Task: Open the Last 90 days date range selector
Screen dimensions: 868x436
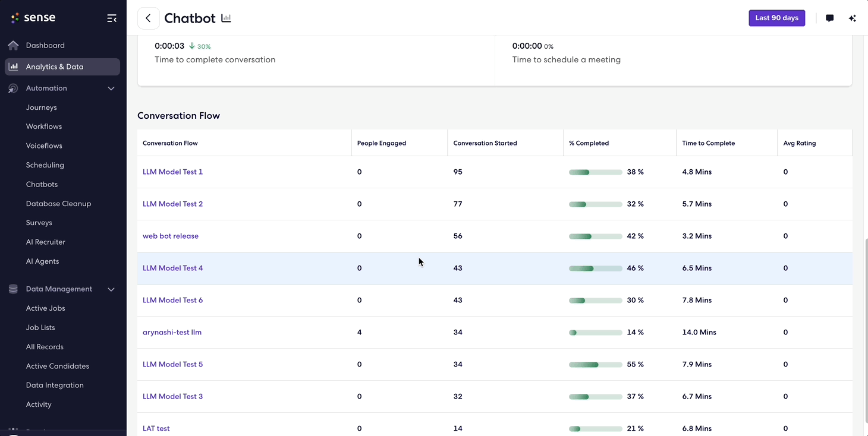Action: tap(776, 18)
